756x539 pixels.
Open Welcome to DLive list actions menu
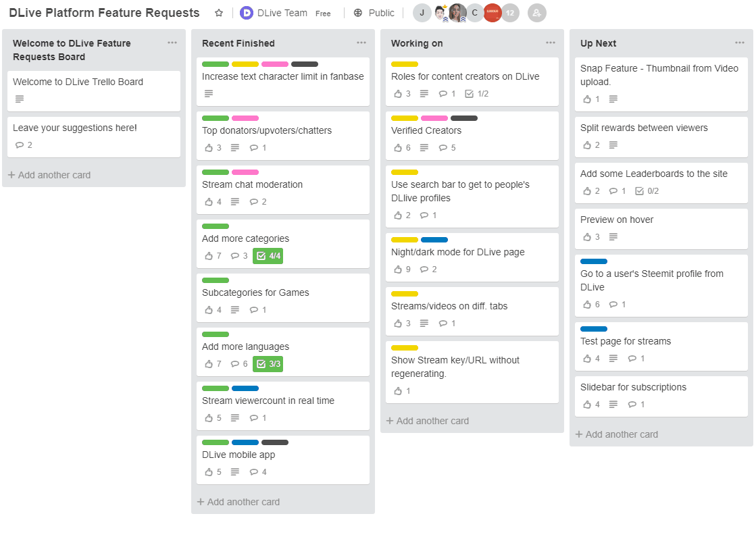click(x=172, y=43)
